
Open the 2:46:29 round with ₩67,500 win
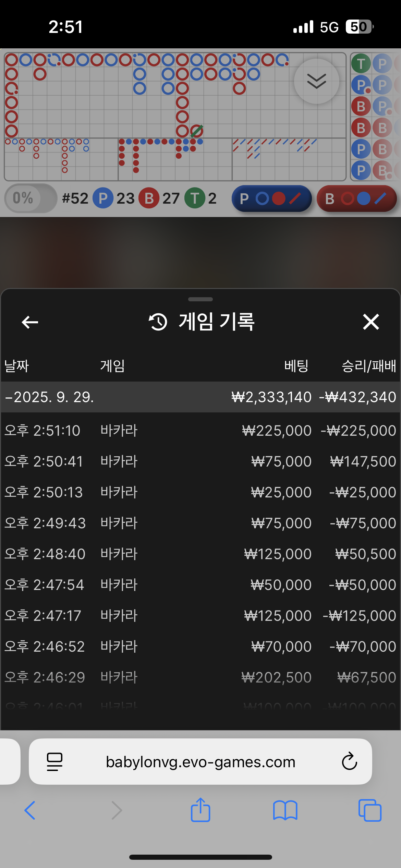tap(200, 677)
